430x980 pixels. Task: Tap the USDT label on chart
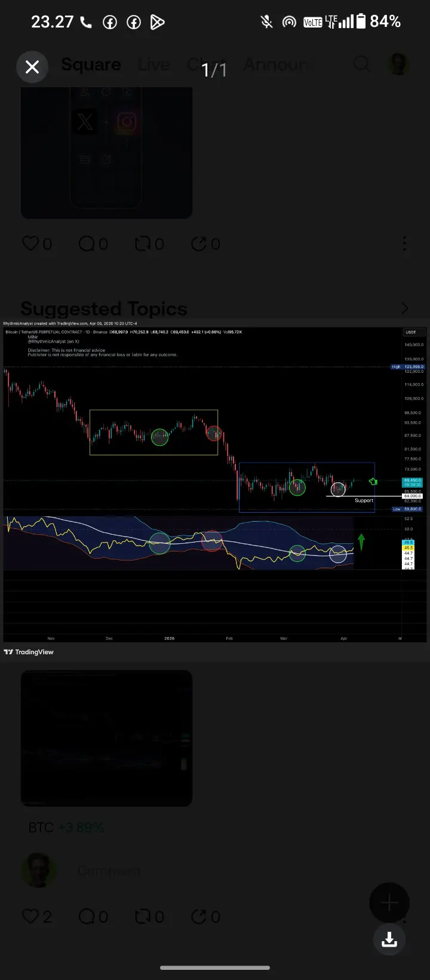[x=411, y=332]
